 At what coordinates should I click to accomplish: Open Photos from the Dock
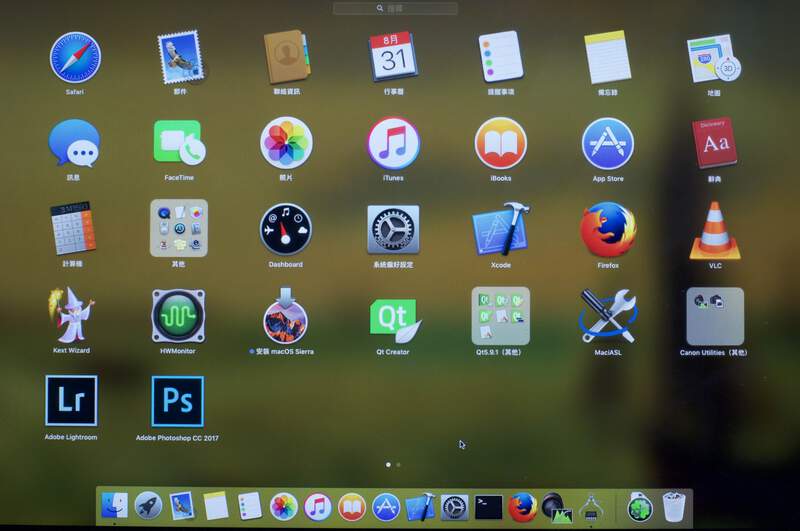(x=284, y=507)
